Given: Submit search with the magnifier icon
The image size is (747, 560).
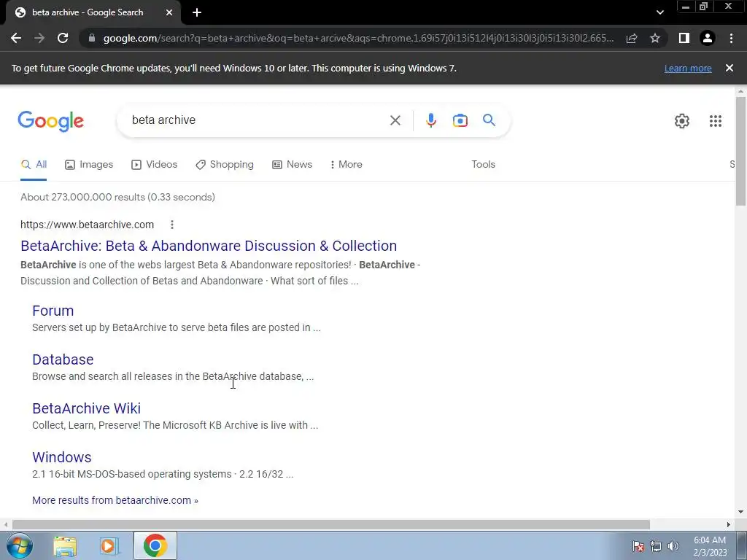Looking at the screenshot, I should click(x=489, y=120).
